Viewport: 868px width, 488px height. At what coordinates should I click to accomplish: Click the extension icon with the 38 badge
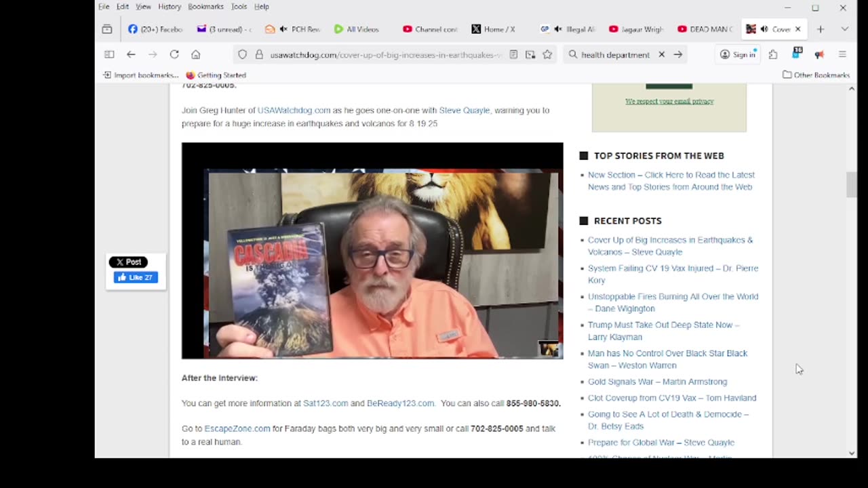797,54
